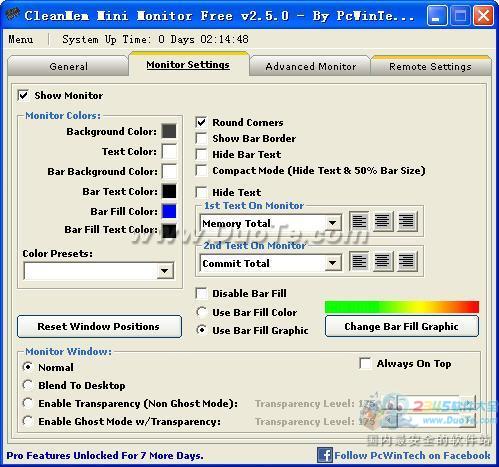Enable Show Bar Border
The width and height of the screenshot is (499, 467).
[201, 138]
